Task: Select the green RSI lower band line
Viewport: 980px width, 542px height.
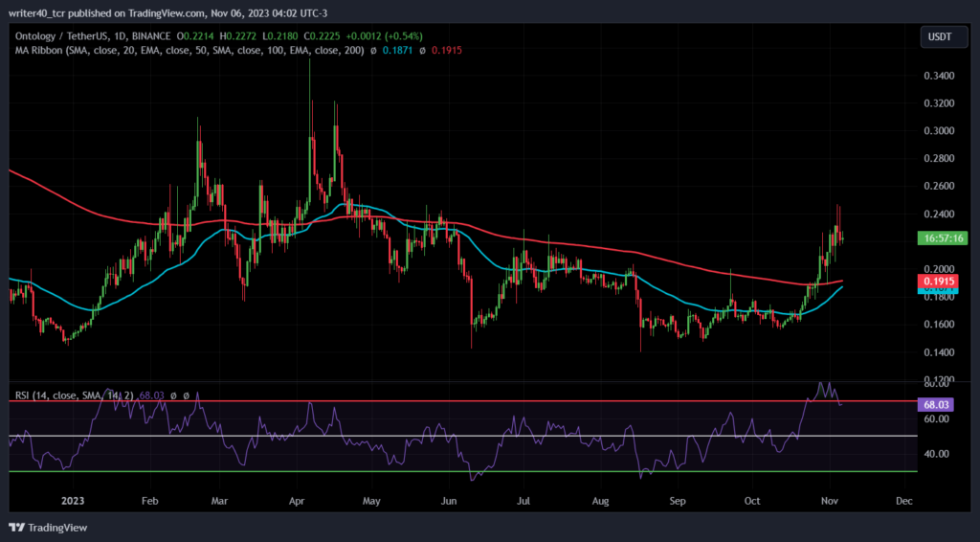Action: coord(462,471)
